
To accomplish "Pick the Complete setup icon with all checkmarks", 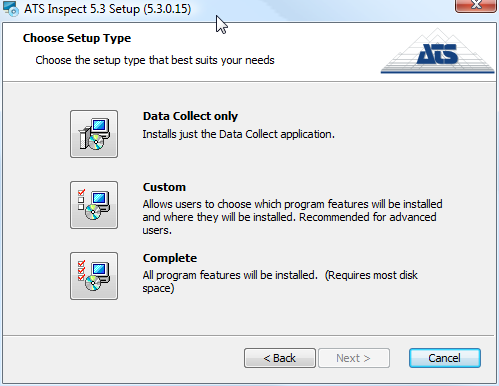I will tap(94, 276).
